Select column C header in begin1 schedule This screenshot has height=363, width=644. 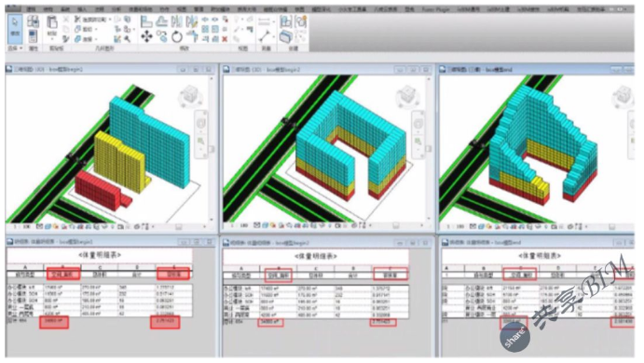[100, 267]
